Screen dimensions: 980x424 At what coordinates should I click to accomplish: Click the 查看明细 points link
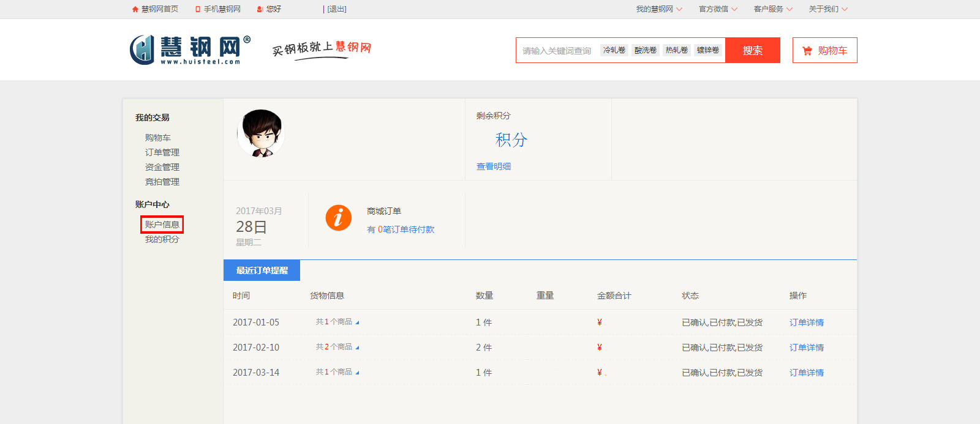(494, 166)
